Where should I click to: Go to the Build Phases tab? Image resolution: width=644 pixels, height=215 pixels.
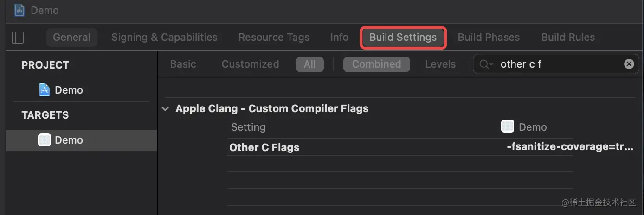489,38
